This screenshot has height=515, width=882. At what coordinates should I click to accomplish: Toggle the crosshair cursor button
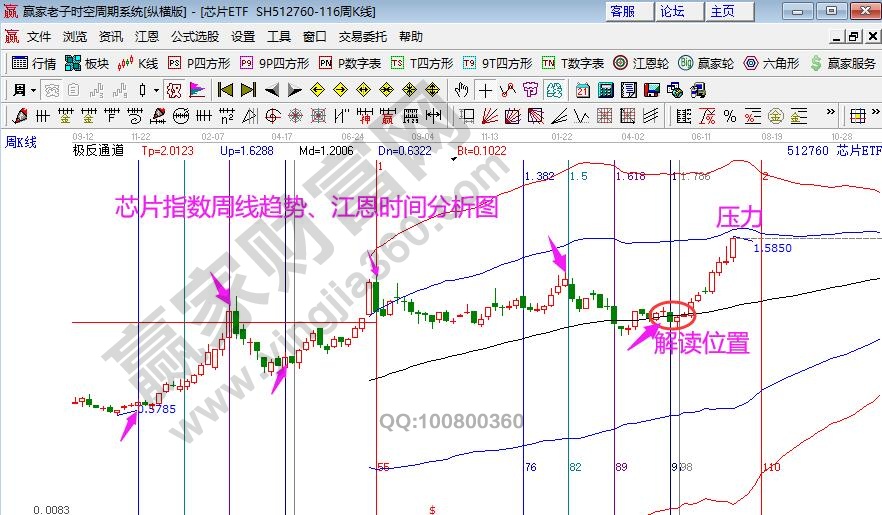click(485, 90)
